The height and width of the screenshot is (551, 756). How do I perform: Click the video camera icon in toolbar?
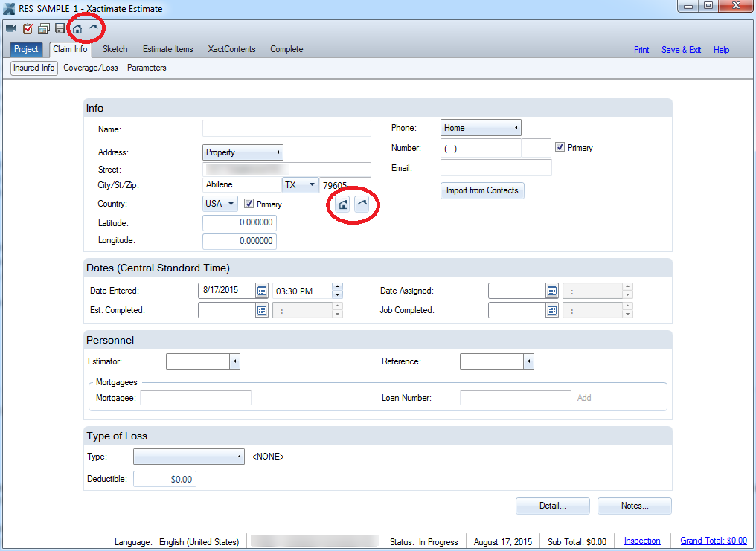12,28
